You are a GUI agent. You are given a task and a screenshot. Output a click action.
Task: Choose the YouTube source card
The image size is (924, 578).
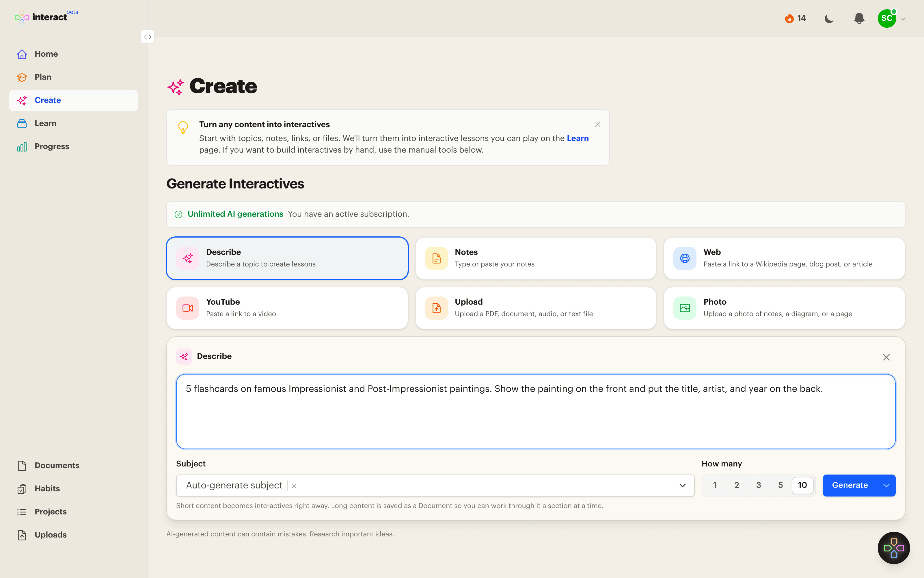[x=287, y=308]
